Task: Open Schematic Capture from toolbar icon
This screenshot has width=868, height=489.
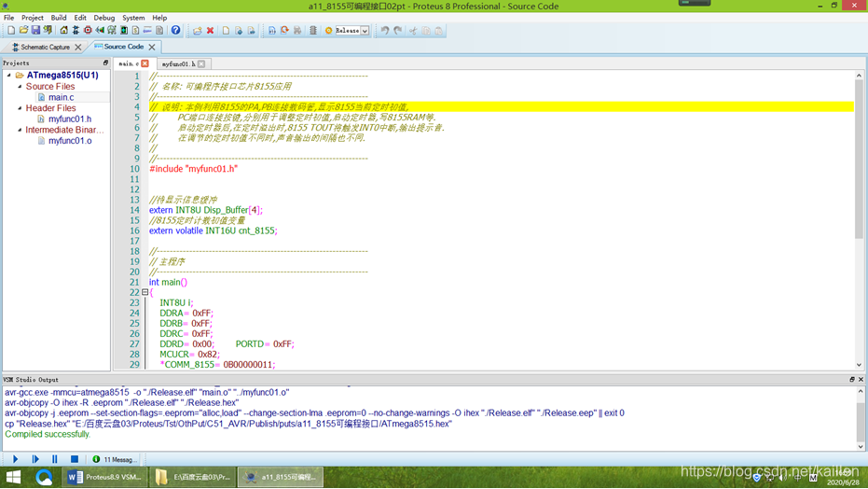Action: click(x=76, y=31)
